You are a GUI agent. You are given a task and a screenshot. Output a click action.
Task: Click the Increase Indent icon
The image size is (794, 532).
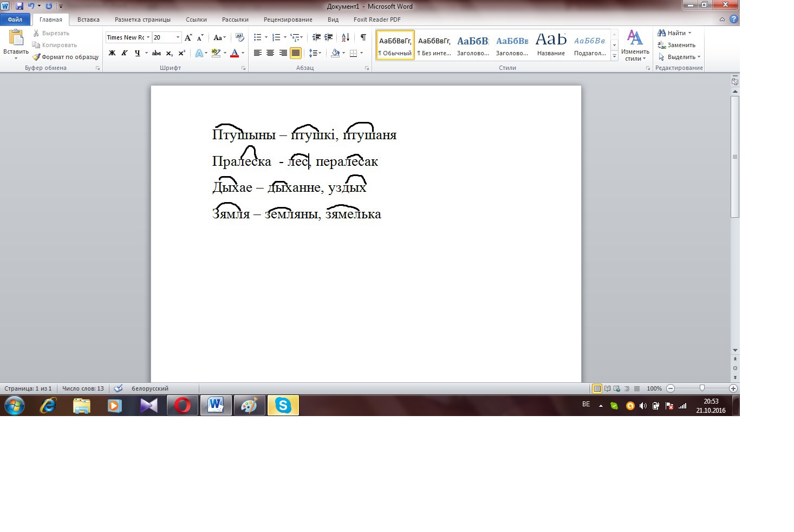329,37
